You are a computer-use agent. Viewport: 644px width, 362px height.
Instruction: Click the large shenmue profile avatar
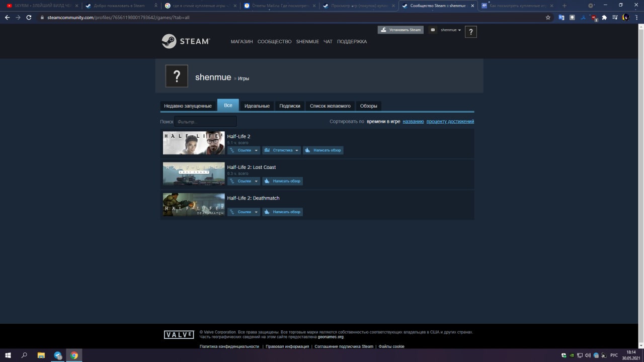tap(177, 76)
